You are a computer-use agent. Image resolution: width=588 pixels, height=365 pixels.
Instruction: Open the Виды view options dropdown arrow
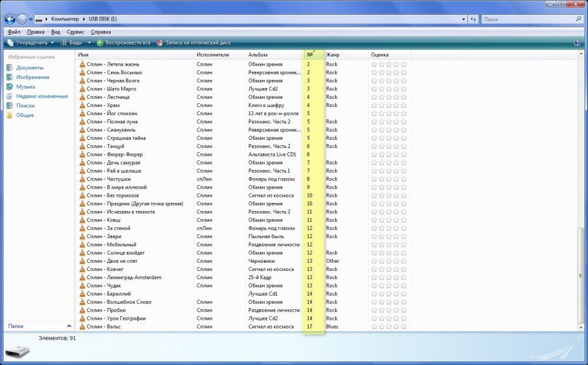click(x=89, y=43)
